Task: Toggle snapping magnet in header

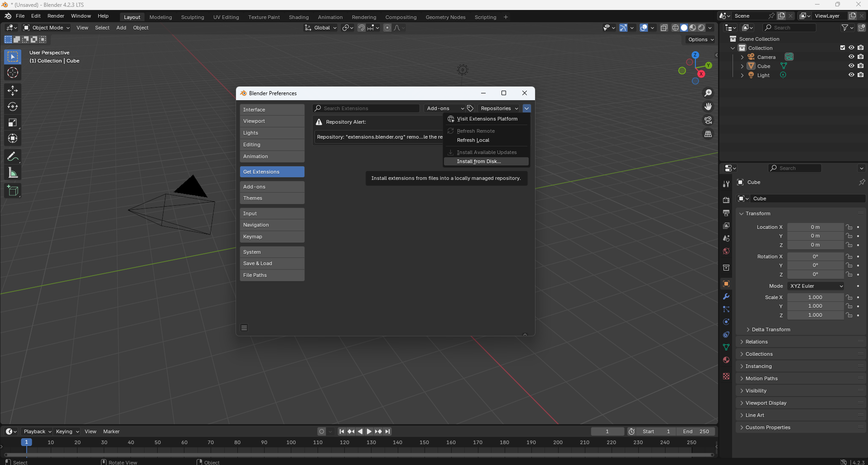Action: [x=361, y=28]
